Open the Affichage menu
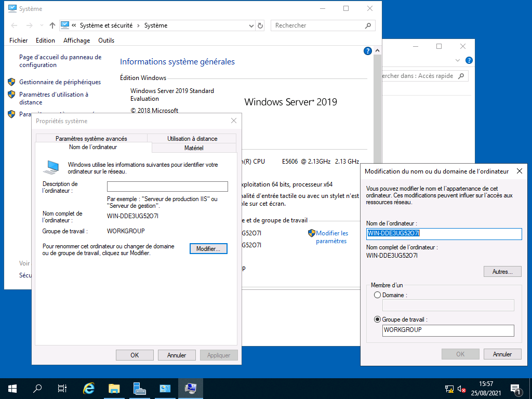This screenshot has width=532, height=399. click(77, 41)
